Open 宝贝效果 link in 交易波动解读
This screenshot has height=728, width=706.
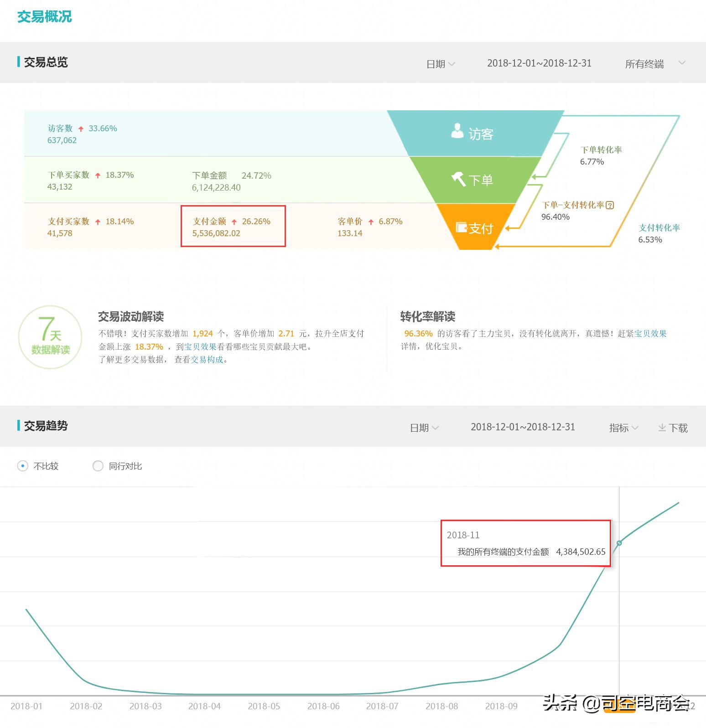click(x=200, y=347)
